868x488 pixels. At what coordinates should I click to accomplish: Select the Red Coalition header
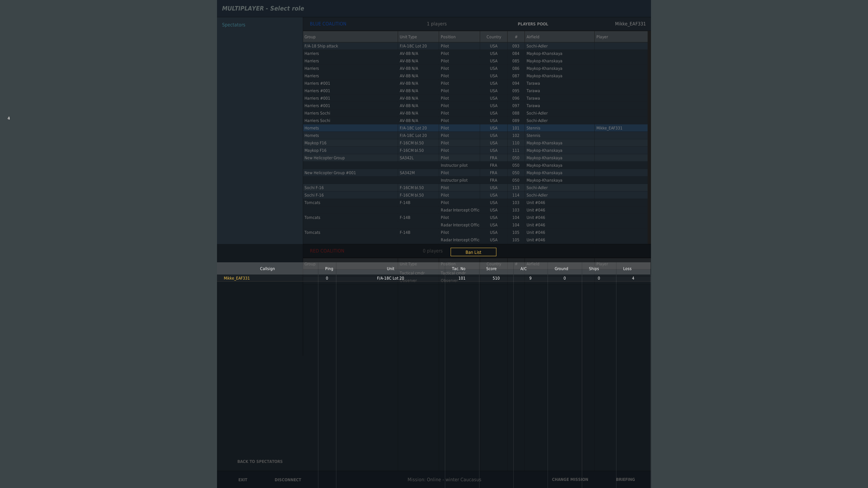click(327, 251)
